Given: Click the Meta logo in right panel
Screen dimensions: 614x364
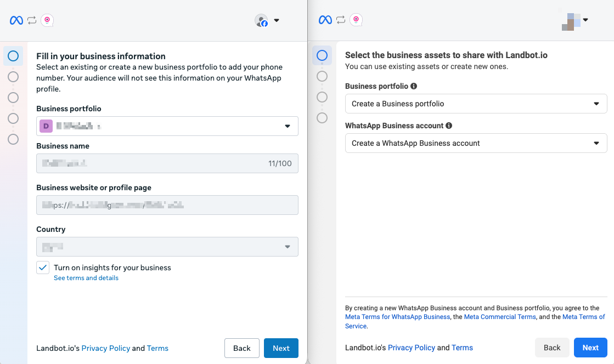Looking at the screenshot, I should coord(325,20).
